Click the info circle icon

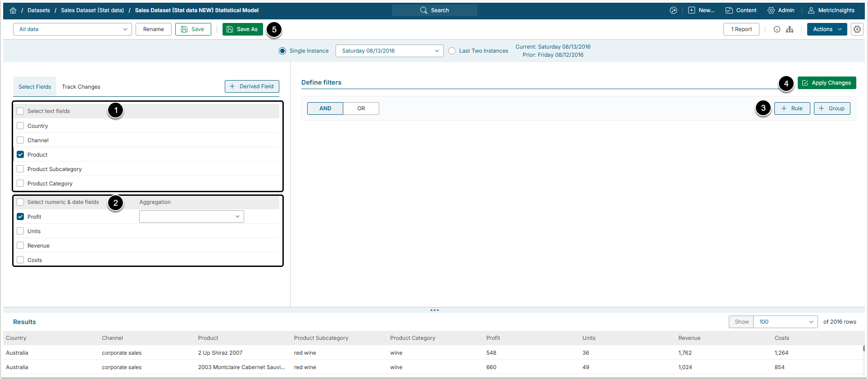[777, 29]
